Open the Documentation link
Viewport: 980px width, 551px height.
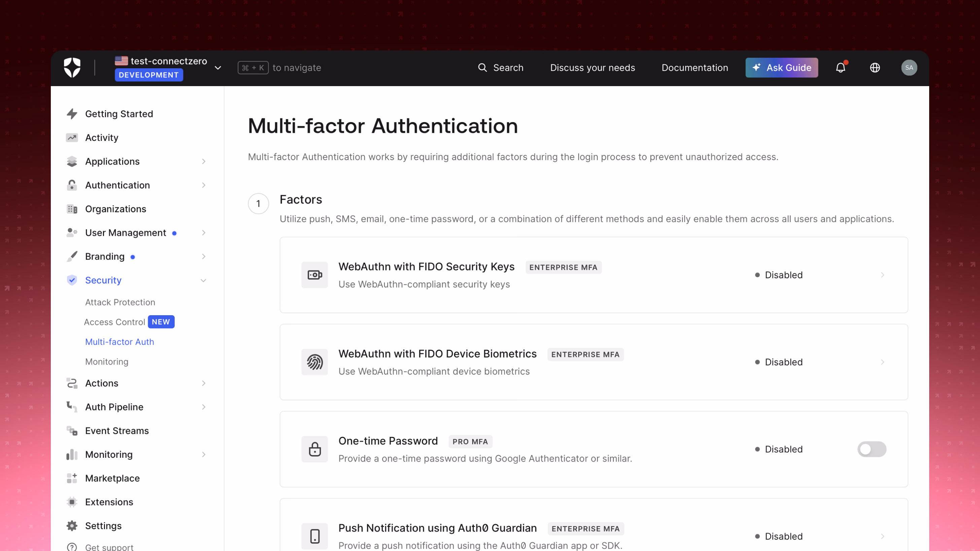pyautogui.click(x=695, y=68)
